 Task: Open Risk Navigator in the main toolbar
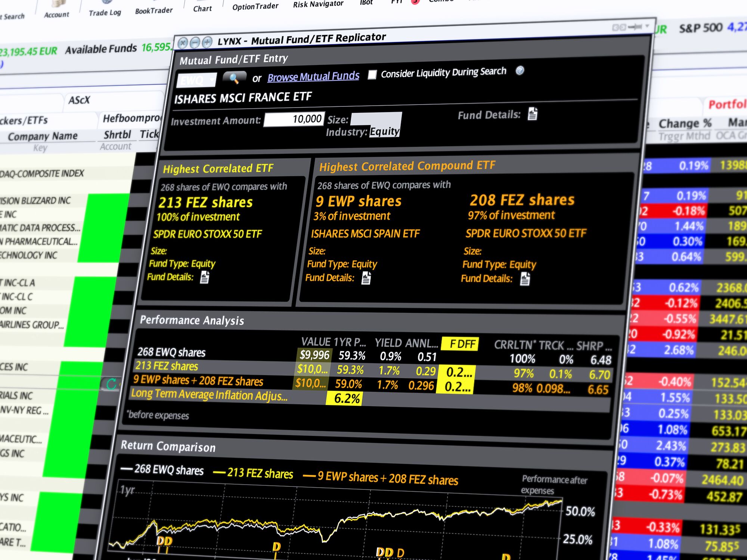click(318, 4)
